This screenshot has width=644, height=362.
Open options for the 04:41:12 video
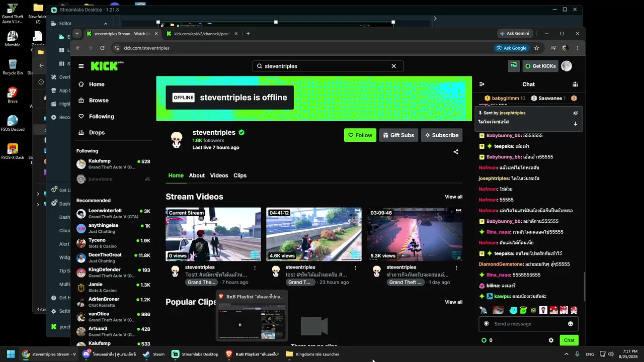click(356, 268)
